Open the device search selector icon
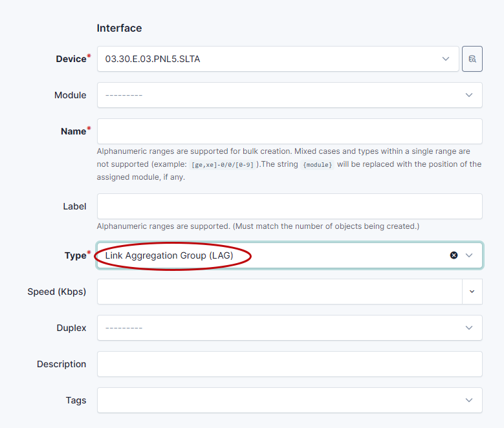The width and height of the screenshot is (504, 428). tap(472, 59)
